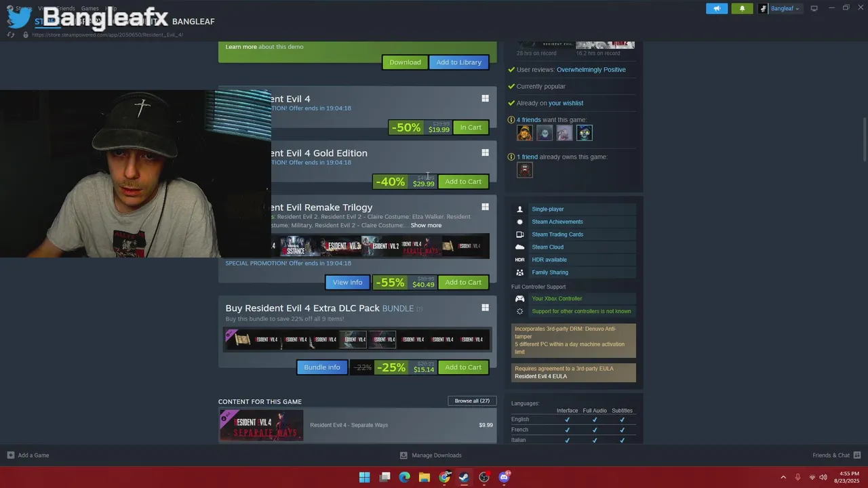Image resolution: width=868 pixels, height=488 pixels.
Task: Click the HDR available badge icon
Action: (519, 260)
